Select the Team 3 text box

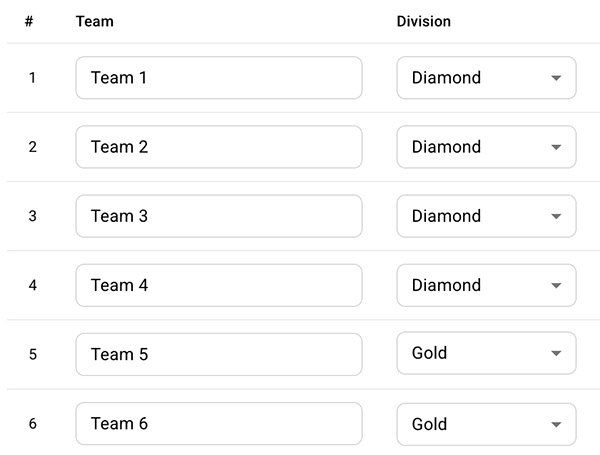point(219,216)
